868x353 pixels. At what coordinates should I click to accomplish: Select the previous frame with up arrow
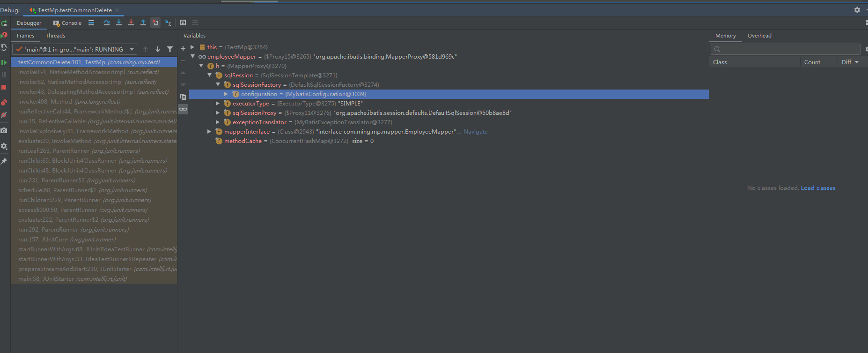tap(146, 49)
